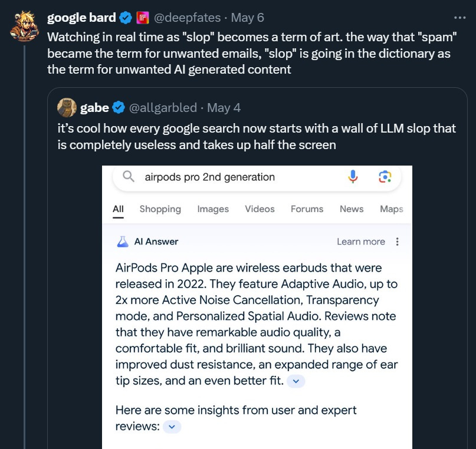Viewport: 476px width, 449px height.
Task: Click google bard's profile picture
Action: click(25, 24)
